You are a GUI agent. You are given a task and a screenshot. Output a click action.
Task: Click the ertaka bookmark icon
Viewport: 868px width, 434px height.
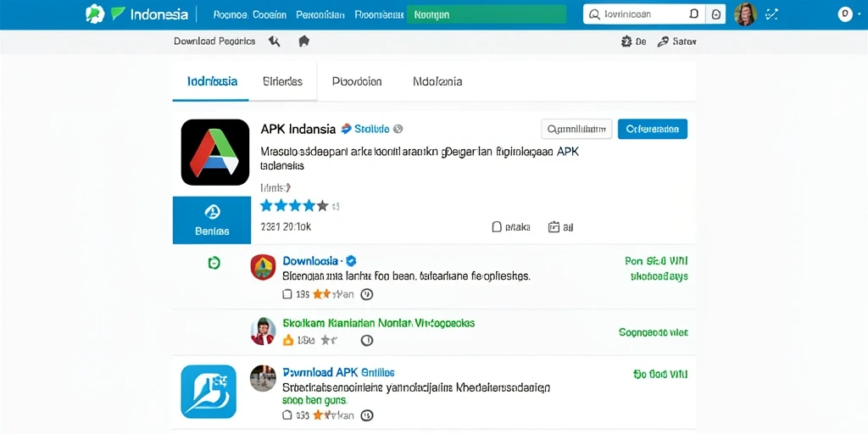click(497, 226)
